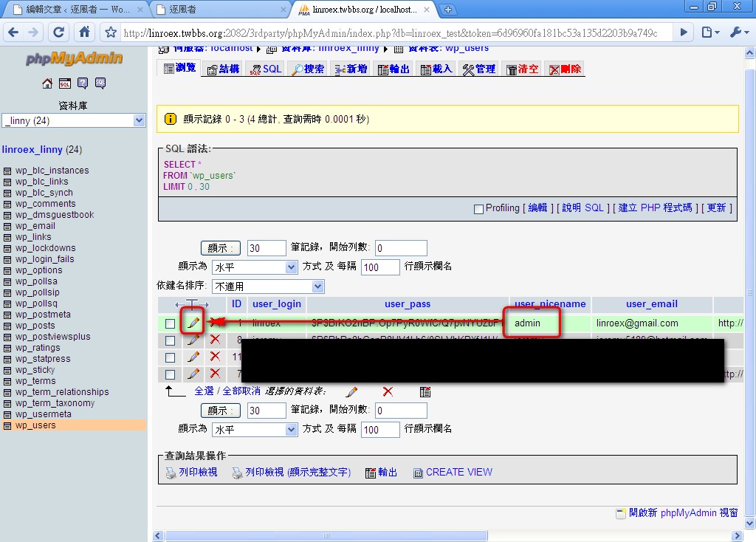
Task: Click the linroex_linny database link
Action: click(32, 149)
